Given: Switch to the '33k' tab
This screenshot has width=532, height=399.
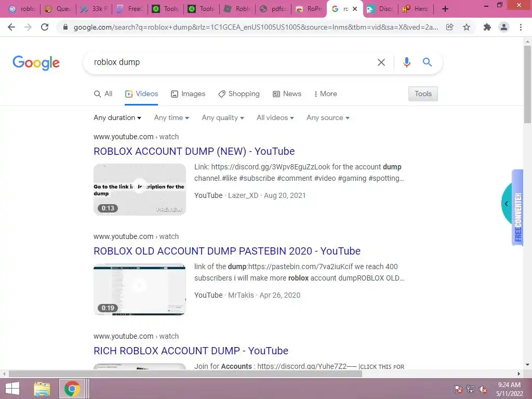Looking at the screenshot, I should click(95, 9).
